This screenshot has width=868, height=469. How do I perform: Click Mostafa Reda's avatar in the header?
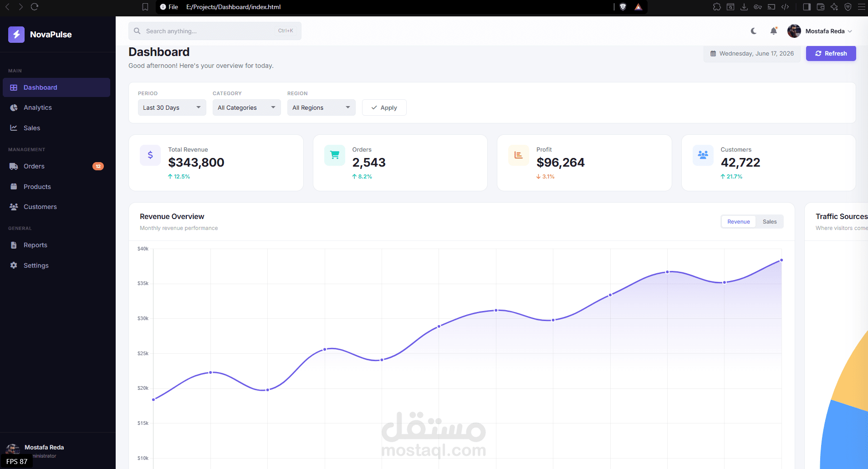click(794, 31)
